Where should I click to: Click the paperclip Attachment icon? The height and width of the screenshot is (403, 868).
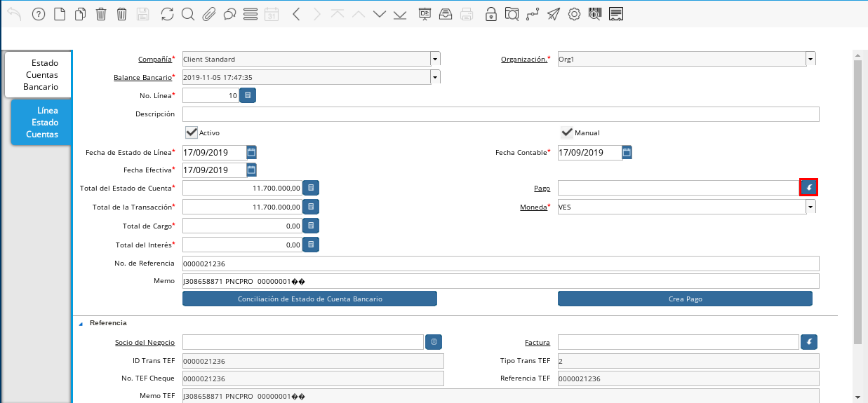click(x=208, y=14)
